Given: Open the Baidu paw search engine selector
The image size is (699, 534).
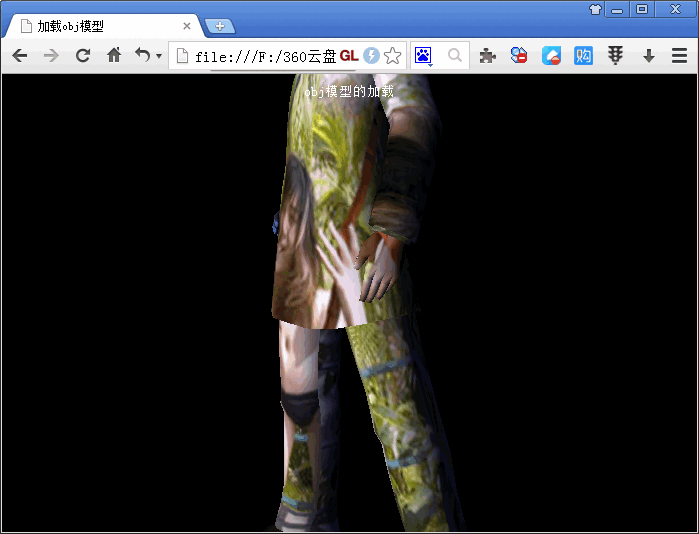Looking at the screenshot, I should [423, 56].
